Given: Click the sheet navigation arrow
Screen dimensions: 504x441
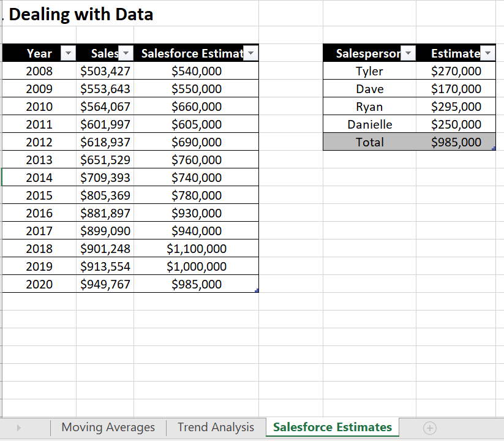Looking at the screenshot, I should tap(19, 428).
